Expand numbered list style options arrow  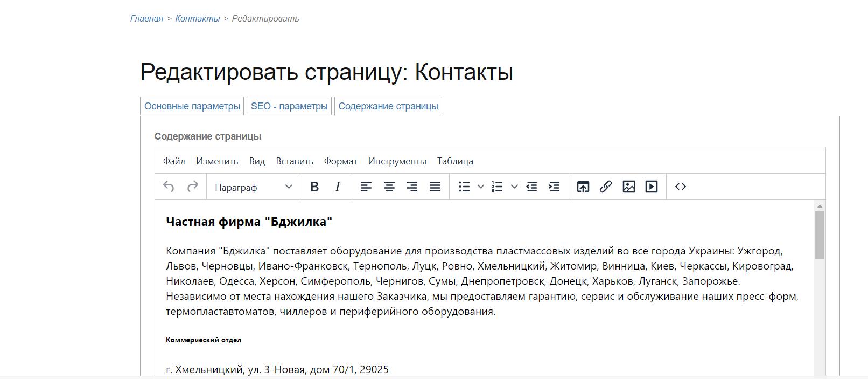[514, 187]
